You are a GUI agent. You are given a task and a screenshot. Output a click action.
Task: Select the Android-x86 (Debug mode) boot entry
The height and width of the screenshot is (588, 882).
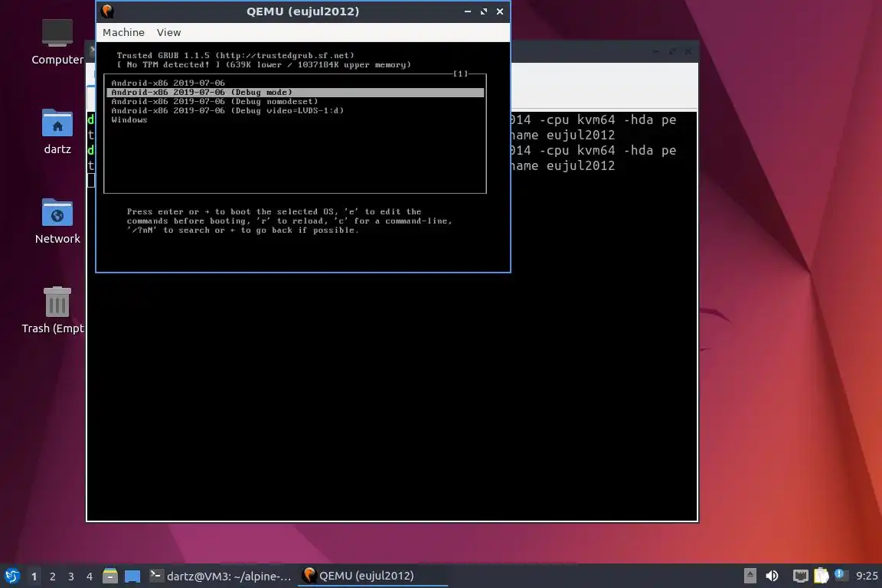coord(295,93)
